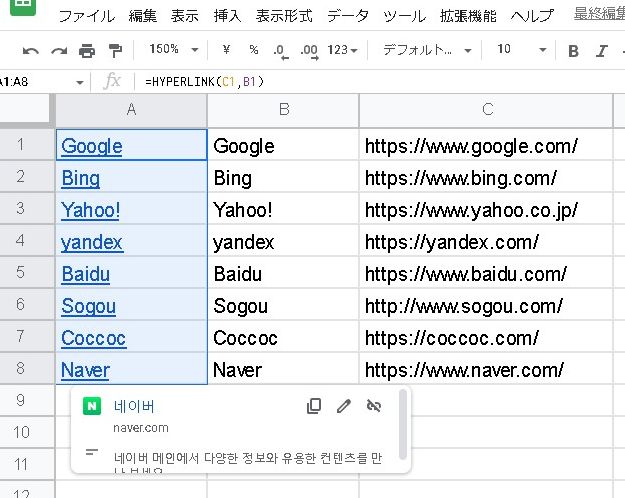
Task: Open the font size 10 dropdown
Action: coord(521,49)
